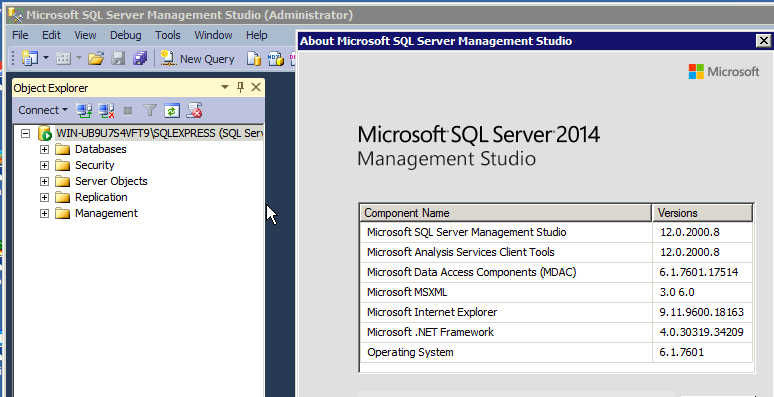This screenshot has height=397, width=774.
Task: Open the Edit menu
Action: (x=51, y=35)
